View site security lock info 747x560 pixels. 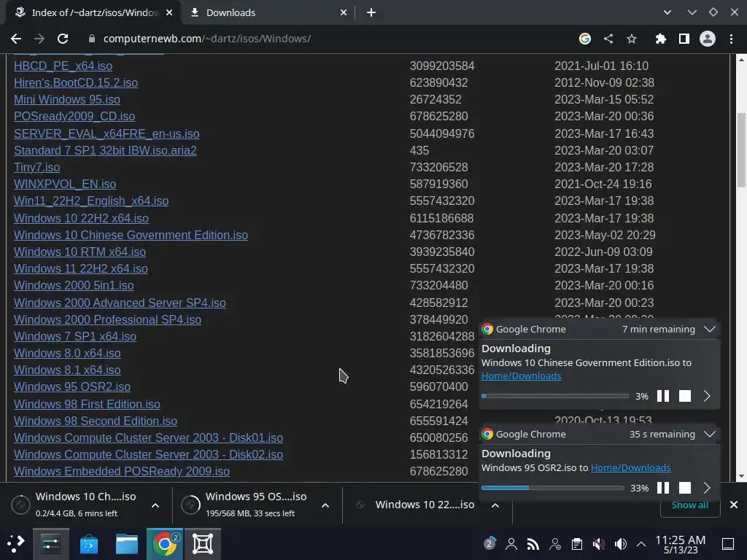pyautogui.click(x=92, y=39)
